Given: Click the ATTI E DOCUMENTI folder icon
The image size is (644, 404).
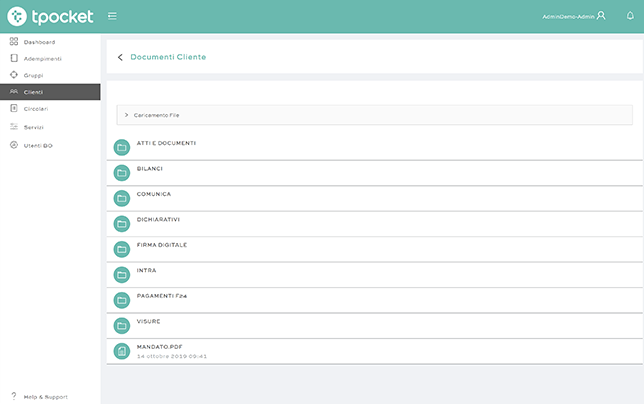Looking at the screenshot, I should click(x=122, y=147).
